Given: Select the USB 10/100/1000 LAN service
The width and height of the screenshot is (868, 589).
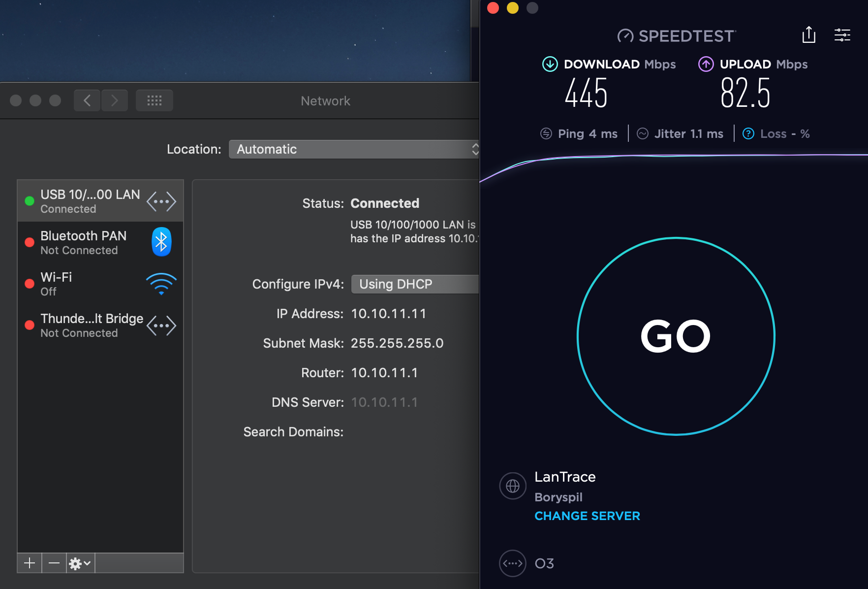Looking at the screenshot, I should click(100, 201).
